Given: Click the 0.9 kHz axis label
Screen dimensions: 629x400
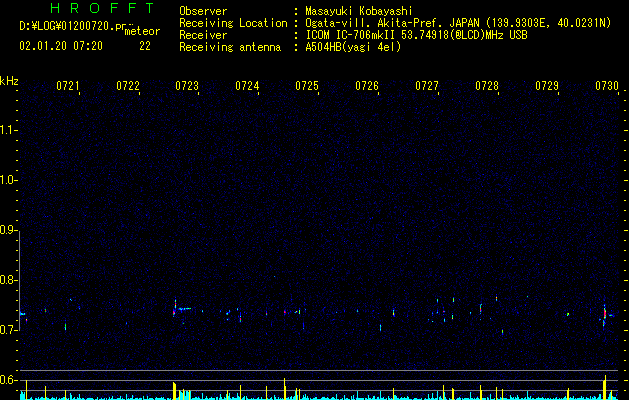Looking at the screenshot, I should (x=8, y=230).
